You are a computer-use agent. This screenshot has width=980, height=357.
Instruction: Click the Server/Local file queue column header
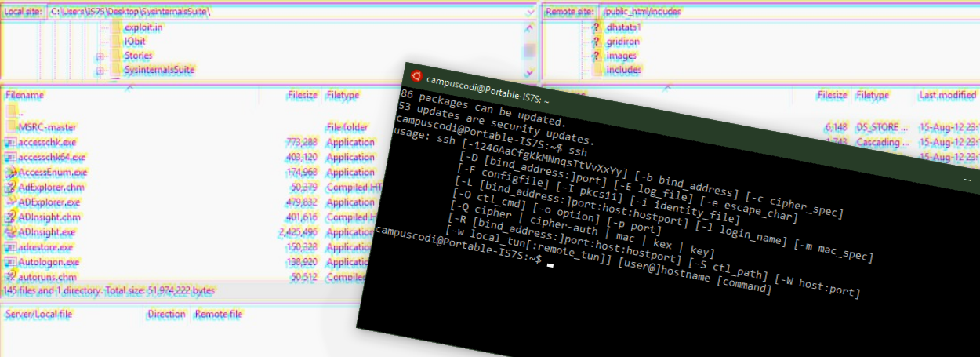(x=39, y=314)
